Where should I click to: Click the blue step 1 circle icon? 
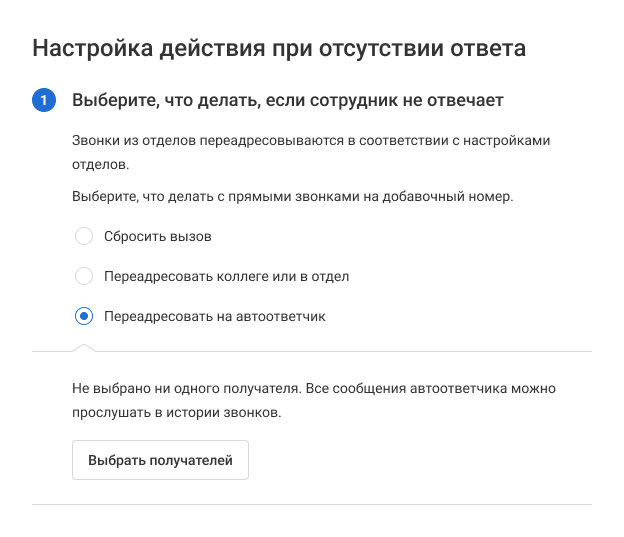point(44,100)
